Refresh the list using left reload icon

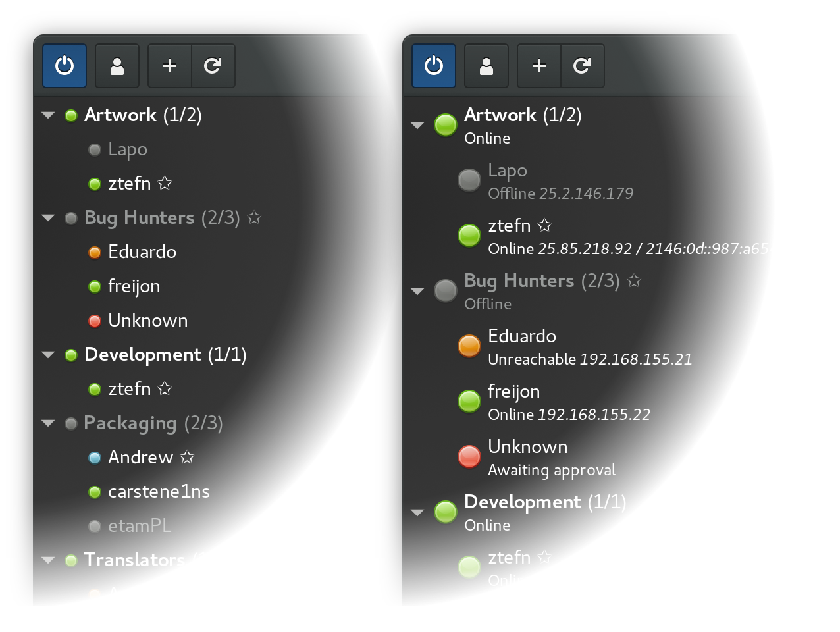click(213, 66)
